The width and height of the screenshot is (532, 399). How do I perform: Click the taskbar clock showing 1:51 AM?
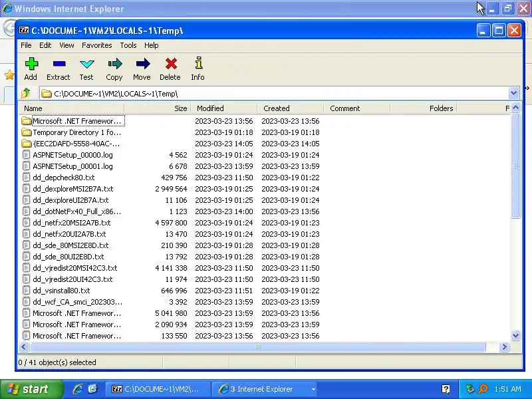508,389
